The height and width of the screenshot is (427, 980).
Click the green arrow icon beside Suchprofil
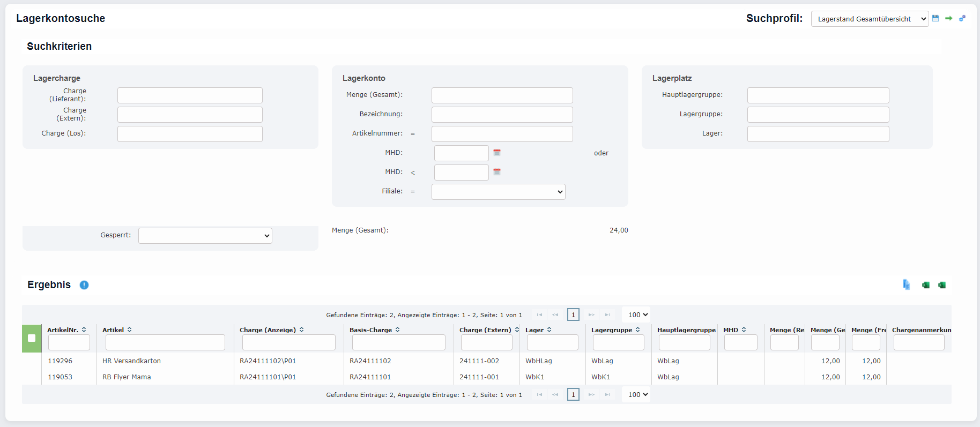click(948, 18)
